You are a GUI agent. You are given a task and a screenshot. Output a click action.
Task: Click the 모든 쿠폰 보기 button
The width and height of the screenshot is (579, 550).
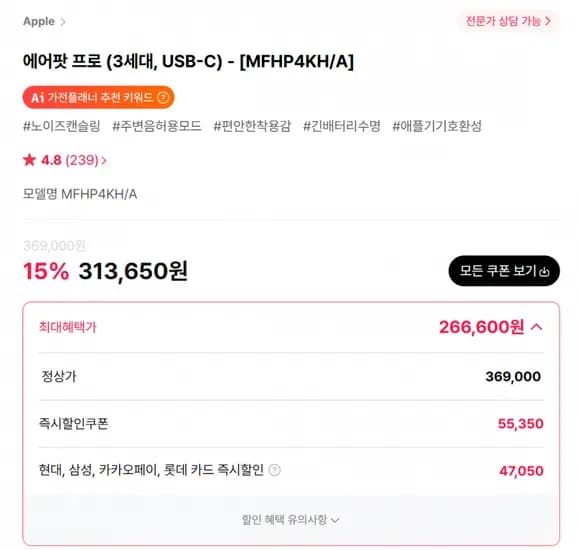coord(504,271)
